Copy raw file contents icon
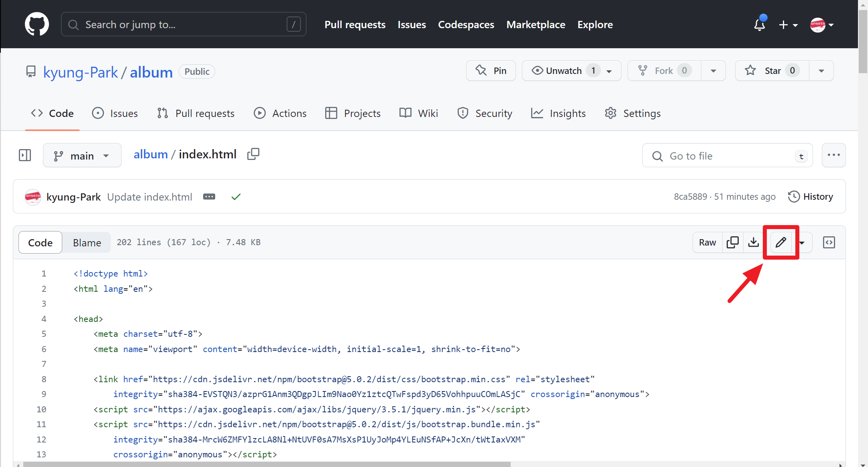This screenshot has width=868, height=467. click(732, 242)
